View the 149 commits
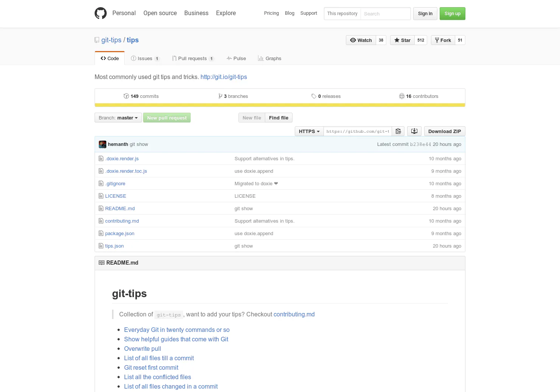This screenshot has height=392, width=560. pos(141,96)
